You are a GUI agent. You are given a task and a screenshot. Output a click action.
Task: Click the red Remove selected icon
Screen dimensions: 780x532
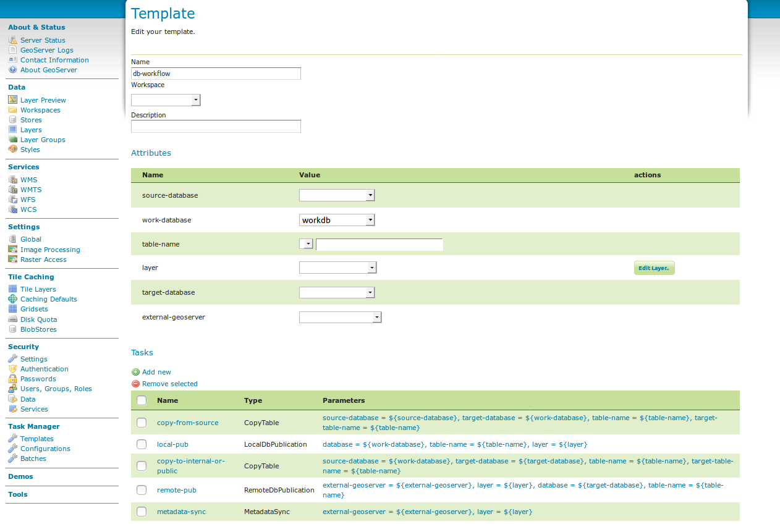point(136,384)
